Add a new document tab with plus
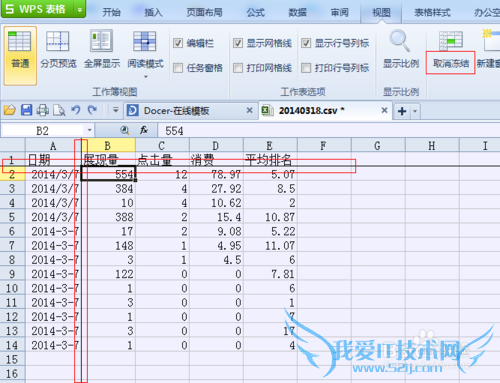Screen dimensions: 500x383 pyautogui.click(x=402, y=111)
